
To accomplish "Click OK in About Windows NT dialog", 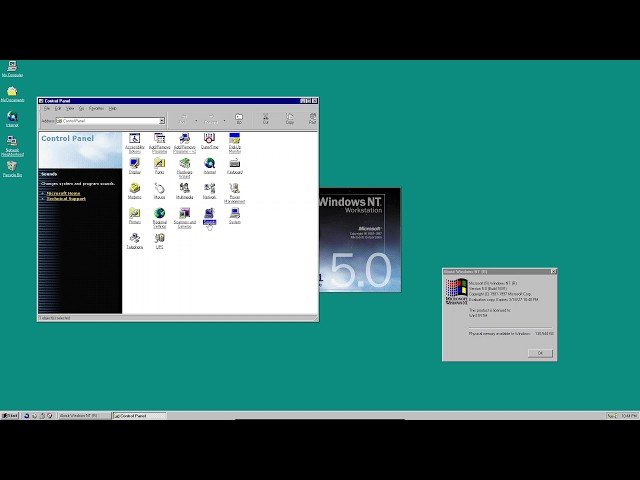I will click(x=540, y=353).
